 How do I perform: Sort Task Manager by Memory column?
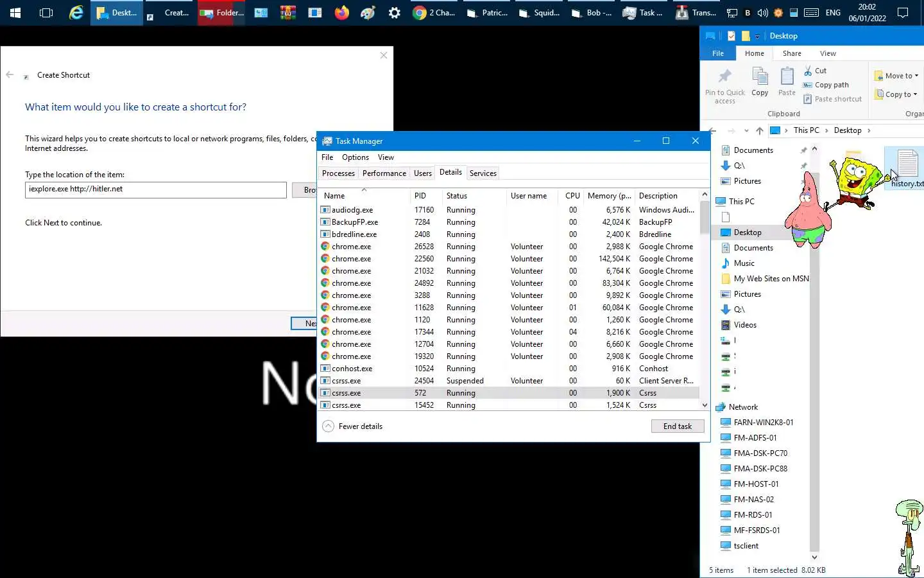tap(609, 196)
